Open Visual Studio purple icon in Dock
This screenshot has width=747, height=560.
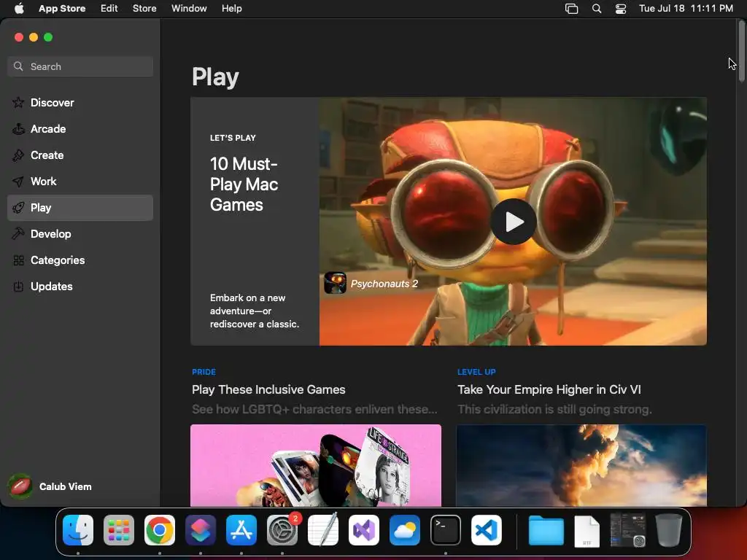[364, 530]
